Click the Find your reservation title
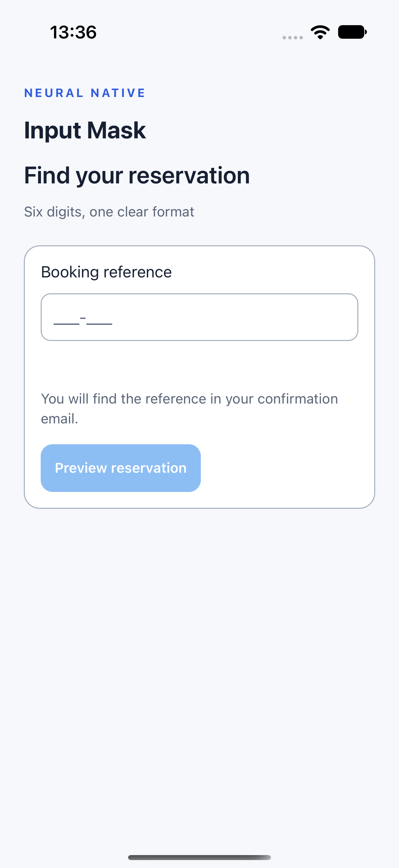 (x=137, y=175)
